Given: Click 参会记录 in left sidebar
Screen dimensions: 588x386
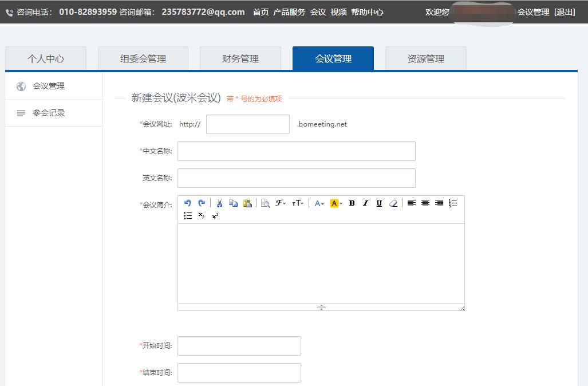Looking at the screenshot, I should pyautogui.click(x=49, y=113).
